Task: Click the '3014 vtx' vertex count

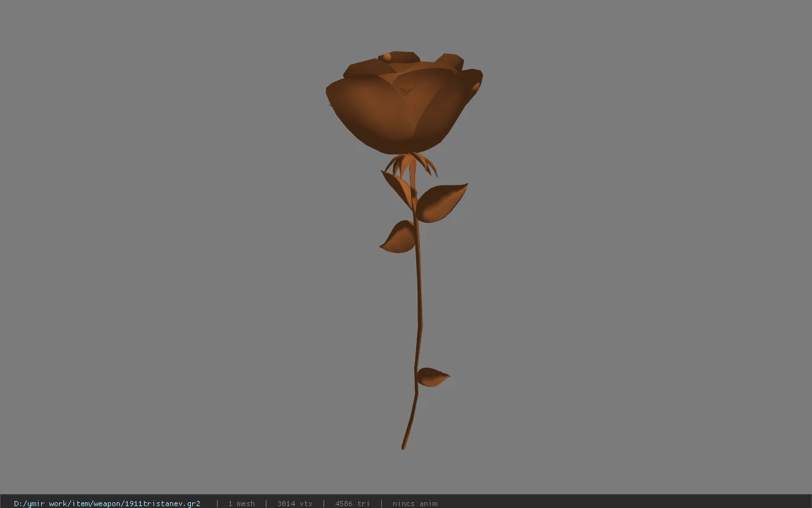Action: [x=295, y=504]
